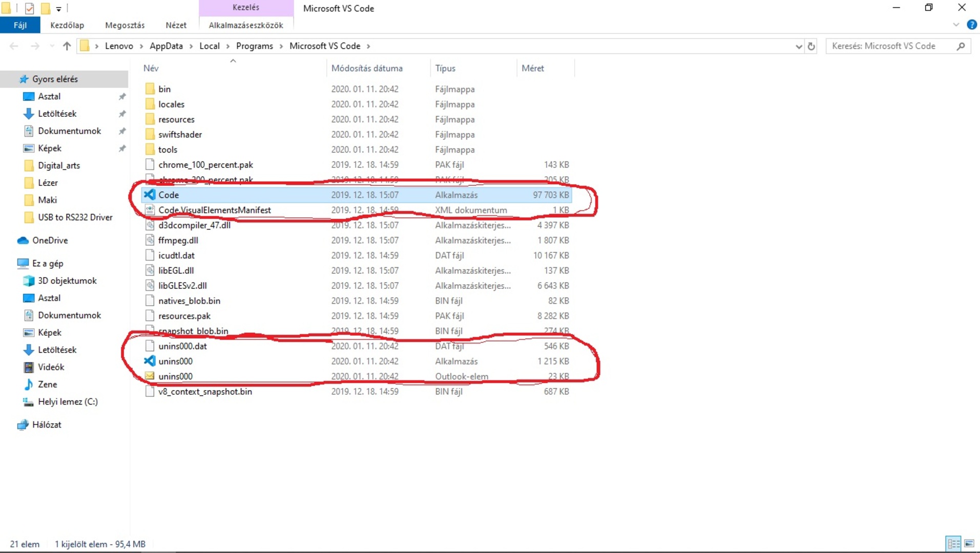Screen dimensions: 980x553
Task: Click the unins000 Outlook-elem envelope icon
Action: pos(149,376)
